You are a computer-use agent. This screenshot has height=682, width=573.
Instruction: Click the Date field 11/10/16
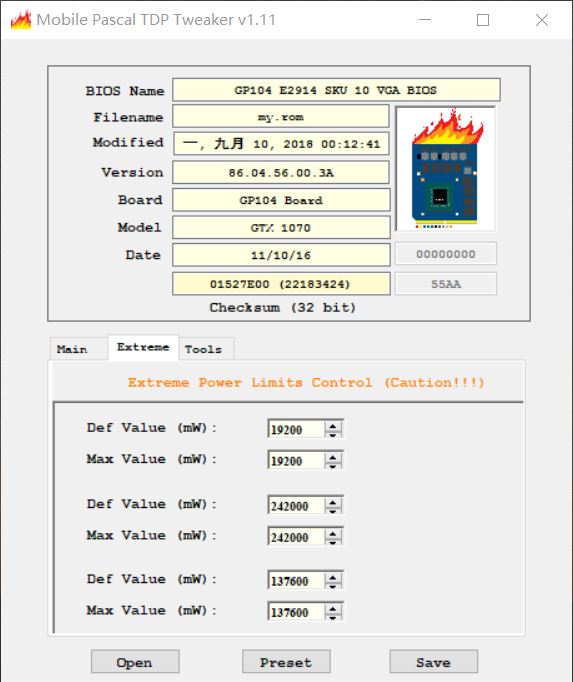coord(281,255)
